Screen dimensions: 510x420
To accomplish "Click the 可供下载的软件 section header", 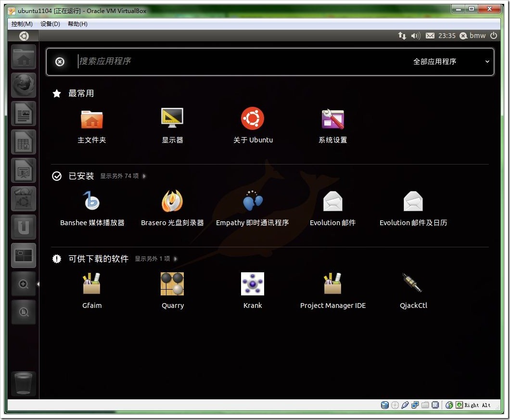I will pos(98,259).
